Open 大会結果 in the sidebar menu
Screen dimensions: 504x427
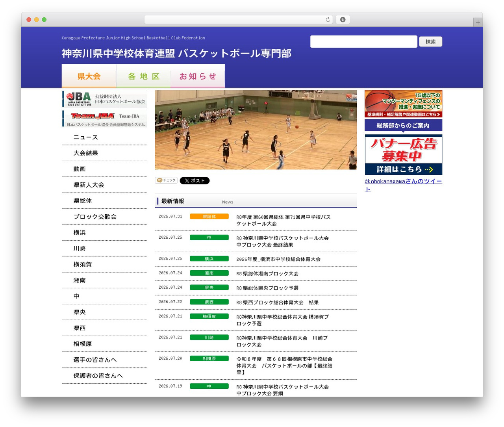(104, 153)
